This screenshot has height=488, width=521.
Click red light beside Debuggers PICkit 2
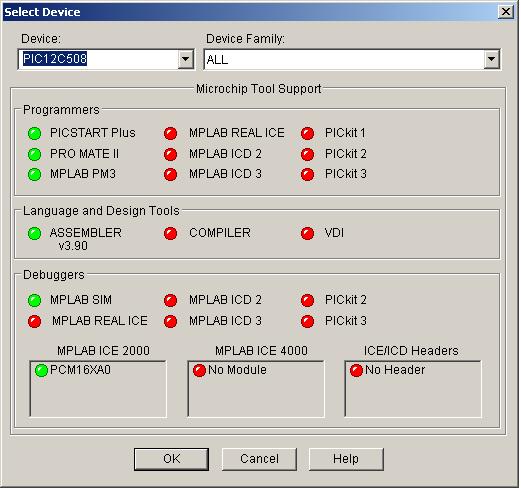307,300
